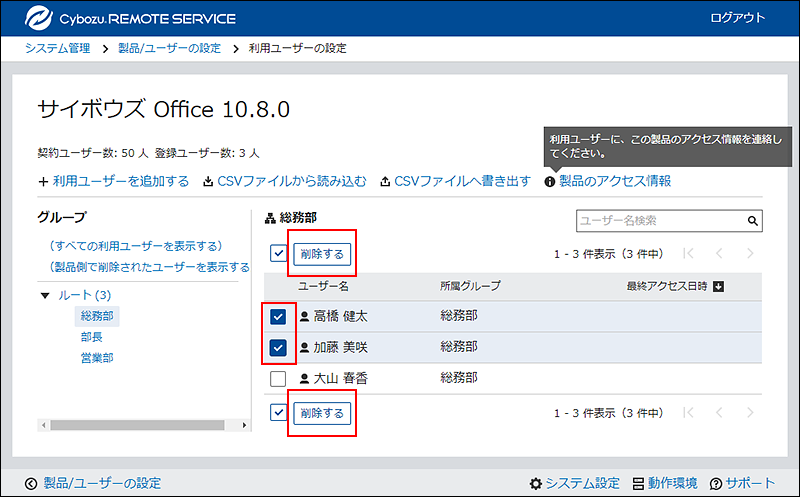The image size is (800, 497).
Task: Click the name 大山 春香
Action: [340, 379]
